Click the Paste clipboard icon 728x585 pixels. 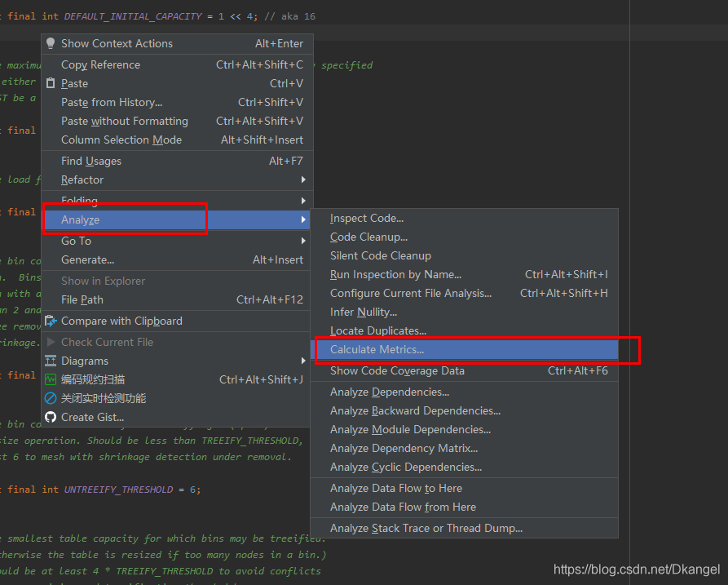tap(51, 83)
